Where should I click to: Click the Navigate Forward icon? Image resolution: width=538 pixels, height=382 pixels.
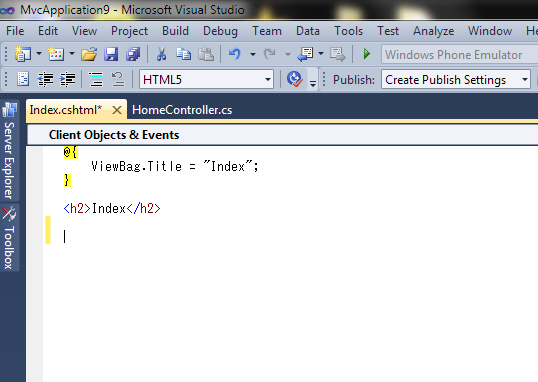coord(338,54)
